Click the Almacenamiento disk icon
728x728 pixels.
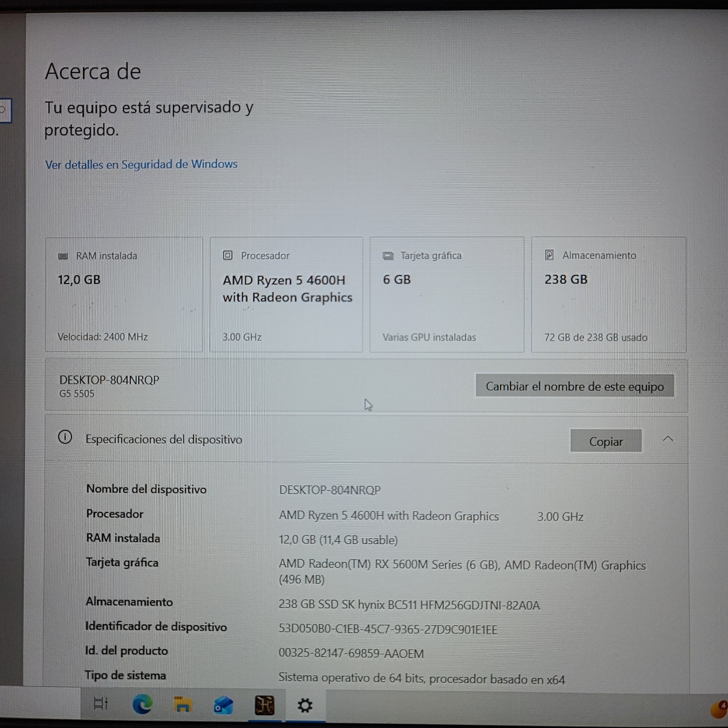(549, 255)
